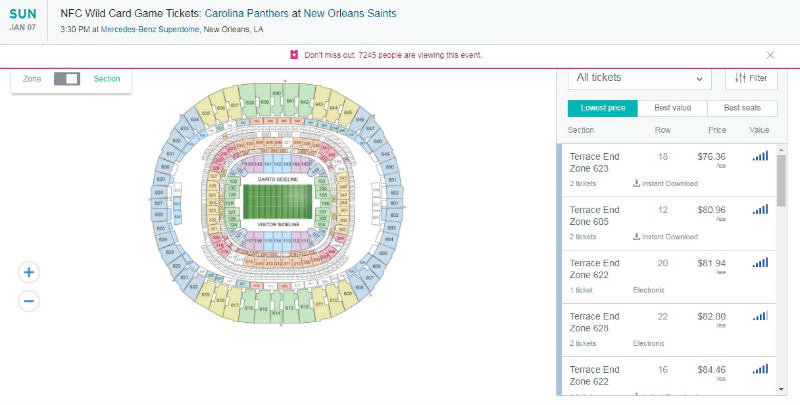Click ticket icon in viewing alert banner
Screen dimensions: 800x405
coord(294,55)
